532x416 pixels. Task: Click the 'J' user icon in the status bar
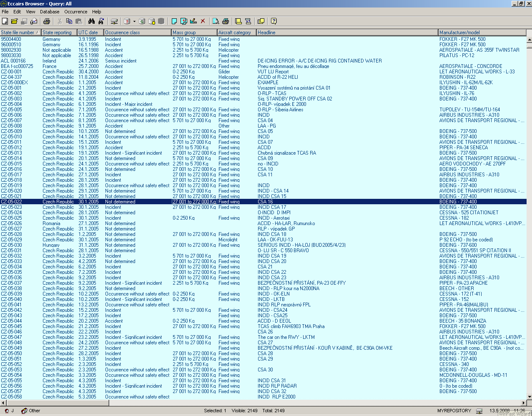click(x=7, y=411)
